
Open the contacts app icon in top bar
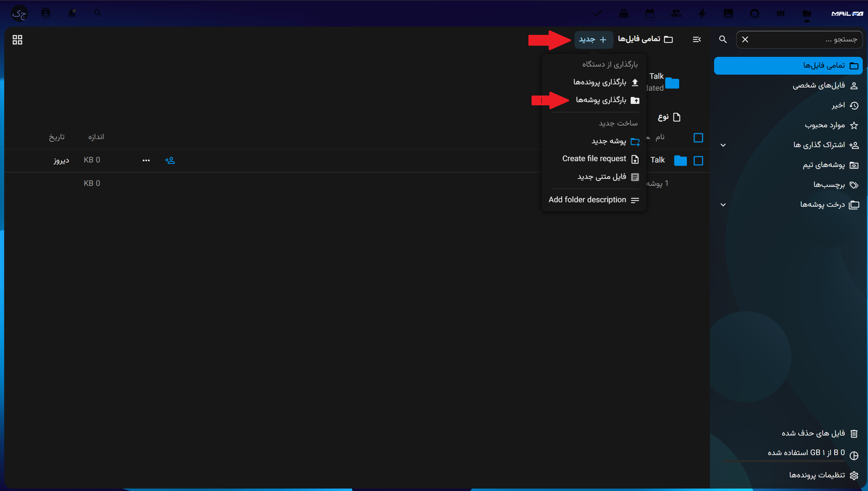[x=676, y=14]
